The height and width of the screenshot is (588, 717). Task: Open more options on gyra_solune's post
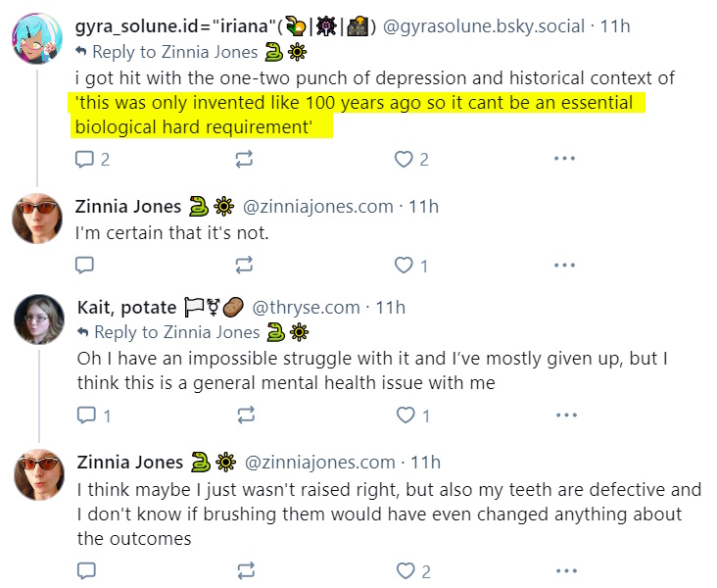point(564,159)
